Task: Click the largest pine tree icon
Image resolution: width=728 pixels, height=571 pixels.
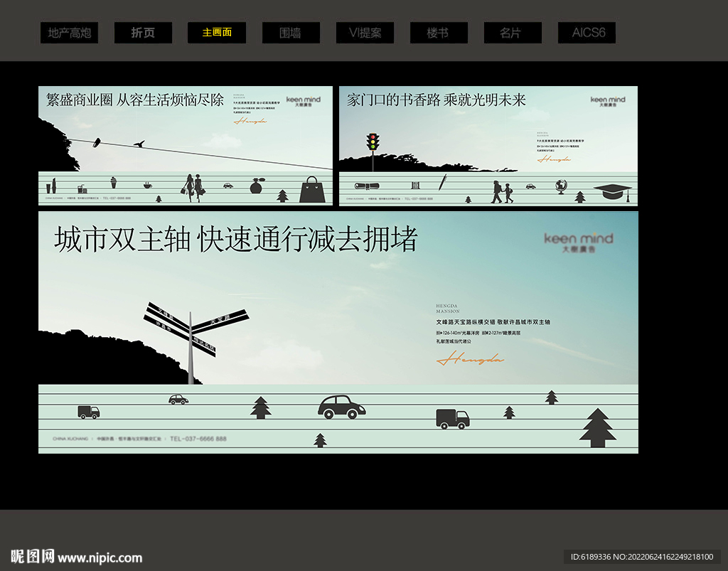Action: click(x=598, y=427)
